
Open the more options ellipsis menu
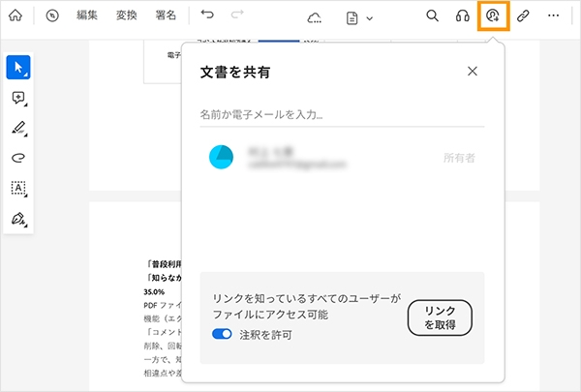click(554, 16)
